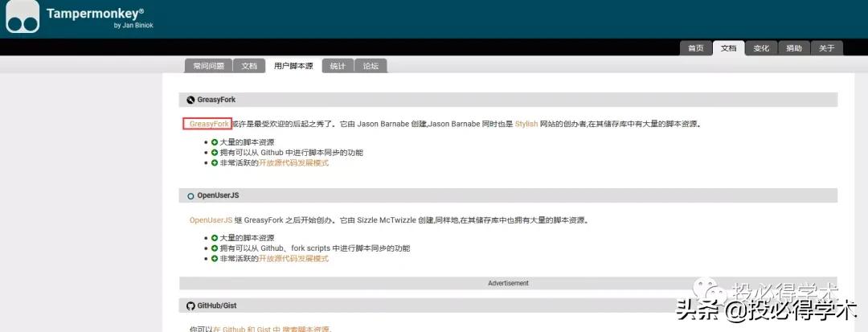
Task: Click the GitHub/Gist section heading text
Action: pyautogui.click(x=217, y=305)
